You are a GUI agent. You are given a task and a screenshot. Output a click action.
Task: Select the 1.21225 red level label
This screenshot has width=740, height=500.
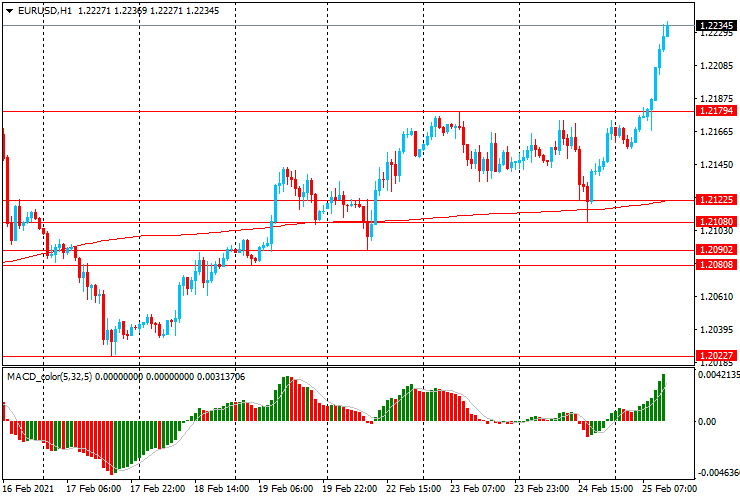pos(716,199)
